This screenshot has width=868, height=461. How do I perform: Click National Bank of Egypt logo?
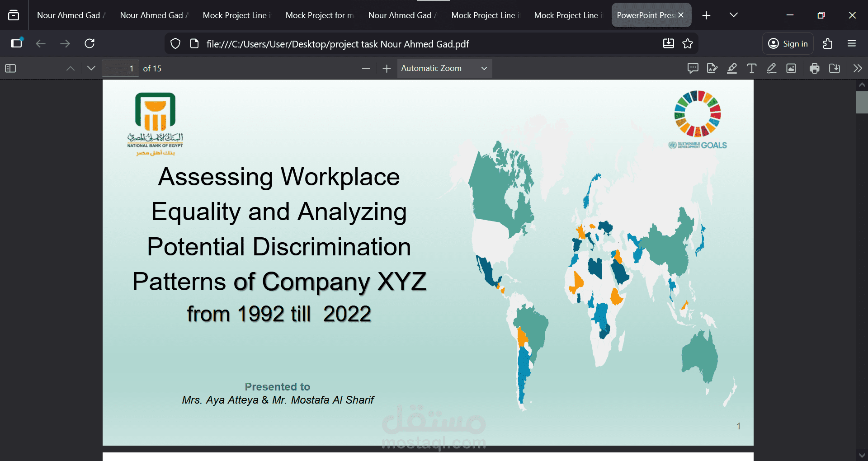click(x=155, y=124)
